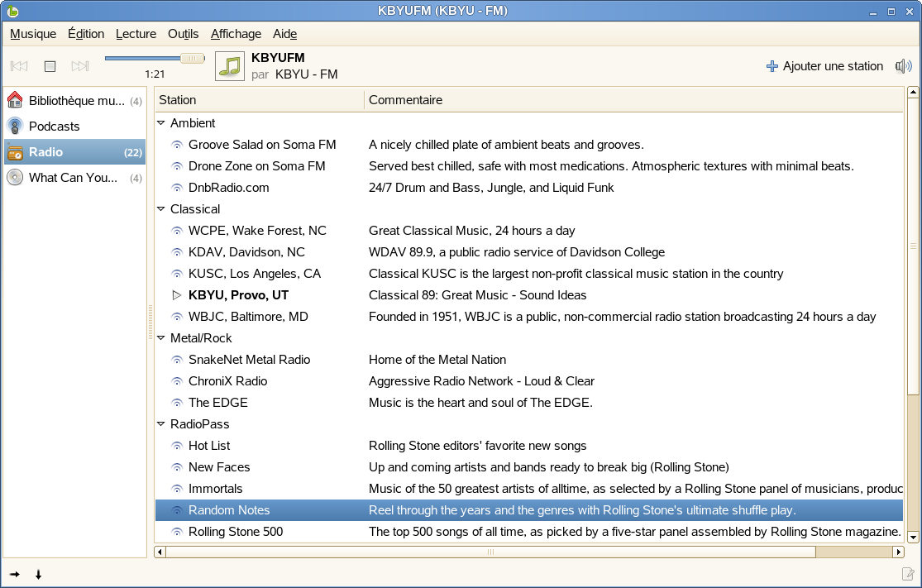Click the horizontal scrollbar thumb
Viewport: 922px width, 588px height.
(490, 552)
